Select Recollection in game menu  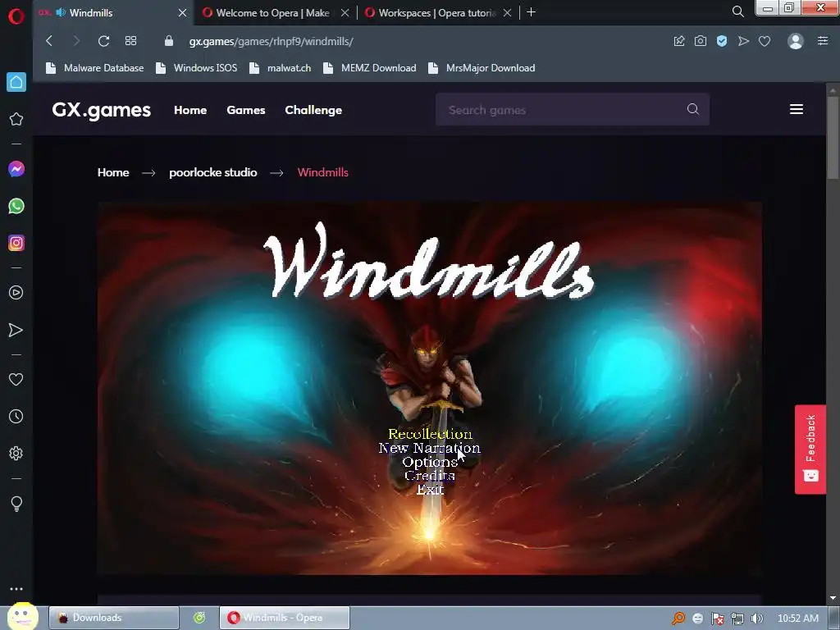[430, 433]
